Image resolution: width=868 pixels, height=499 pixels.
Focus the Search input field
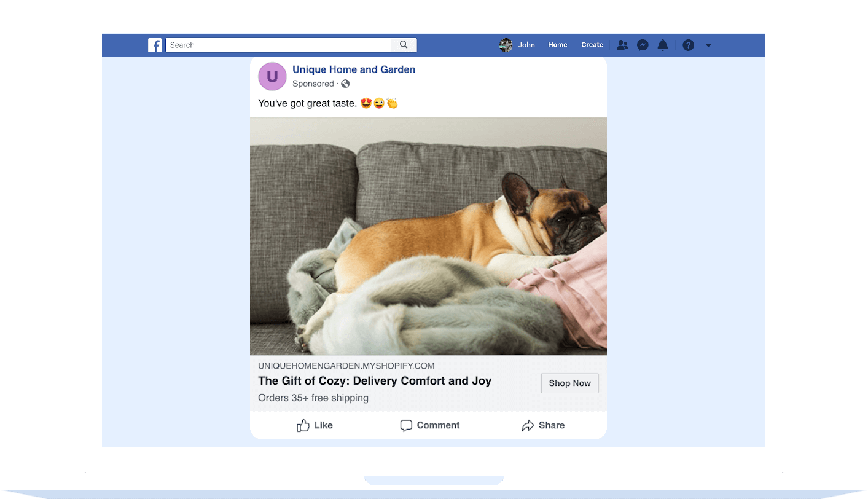click(x=278, y=45)
